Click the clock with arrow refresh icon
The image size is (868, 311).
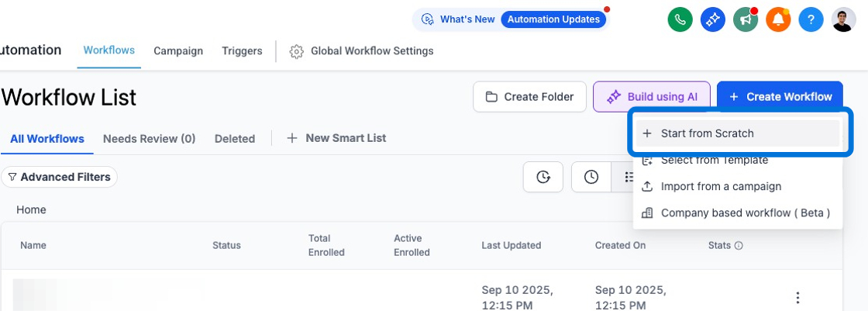543,177
